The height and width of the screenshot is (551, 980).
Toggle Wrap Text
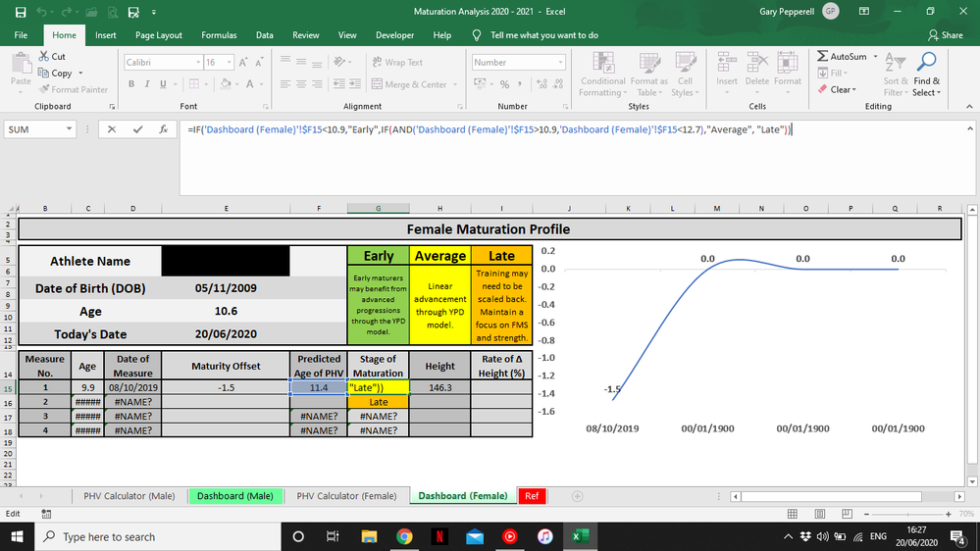(x=397, y=63)
